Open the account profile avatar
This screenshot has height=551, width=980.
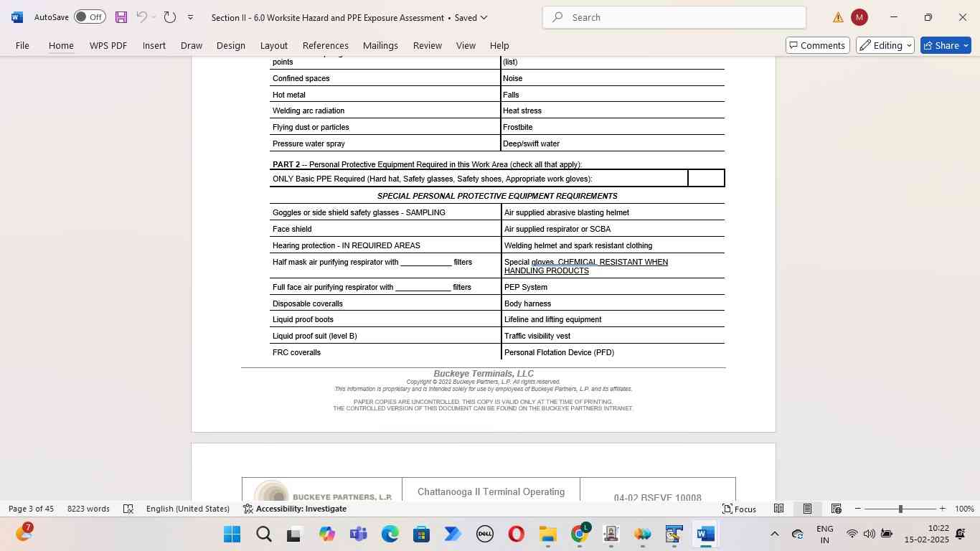coord(859,17)
